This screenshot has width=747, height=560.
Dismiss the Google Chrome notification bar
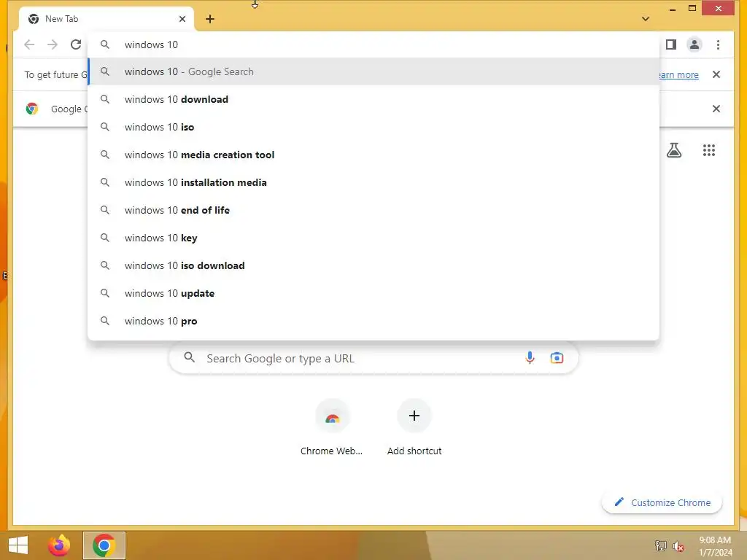716,109
